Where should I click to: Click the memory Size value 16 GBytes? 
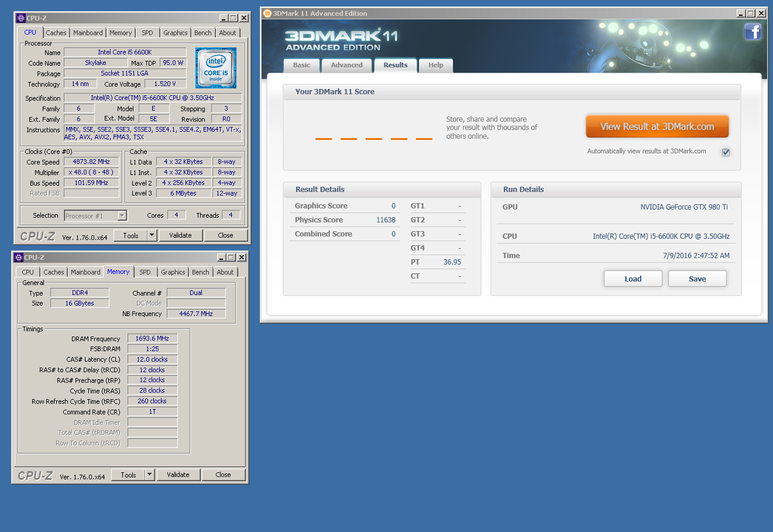coord(80,303)
